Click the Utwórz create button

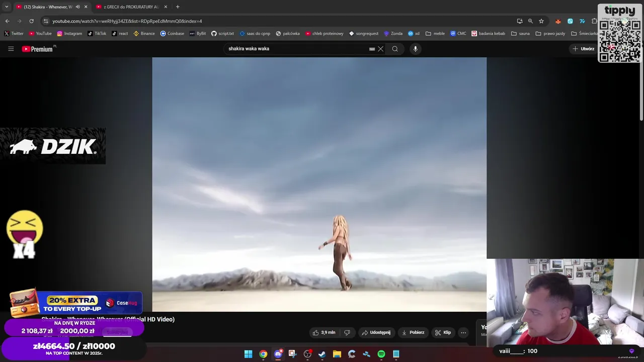coord(584,49)
